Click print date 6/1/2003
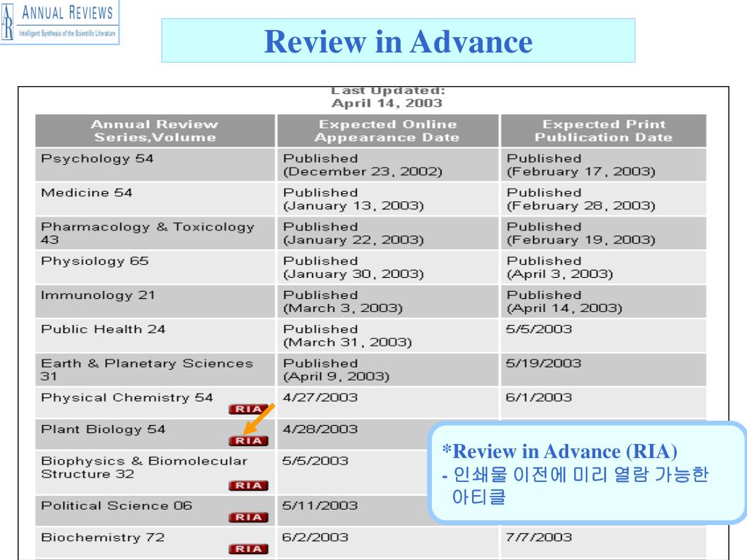This screenshot has height=560, width=747. pos(538,397)
